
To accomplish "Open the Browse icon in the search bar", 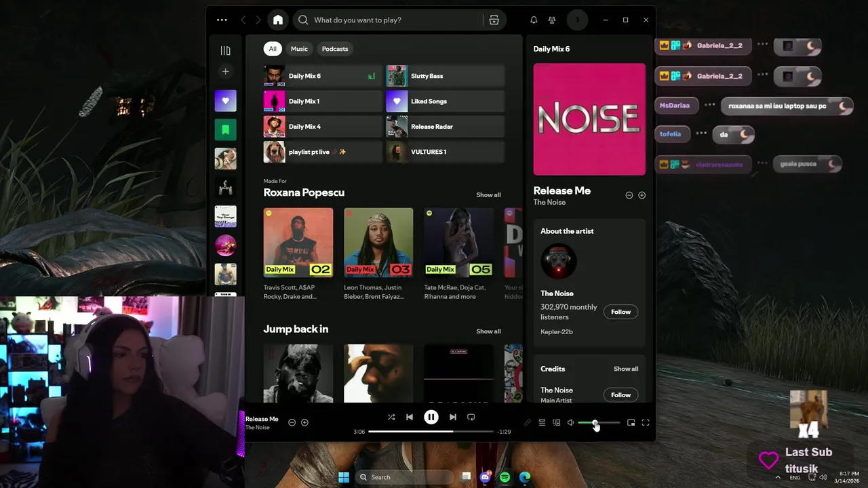I will (494, 20).
